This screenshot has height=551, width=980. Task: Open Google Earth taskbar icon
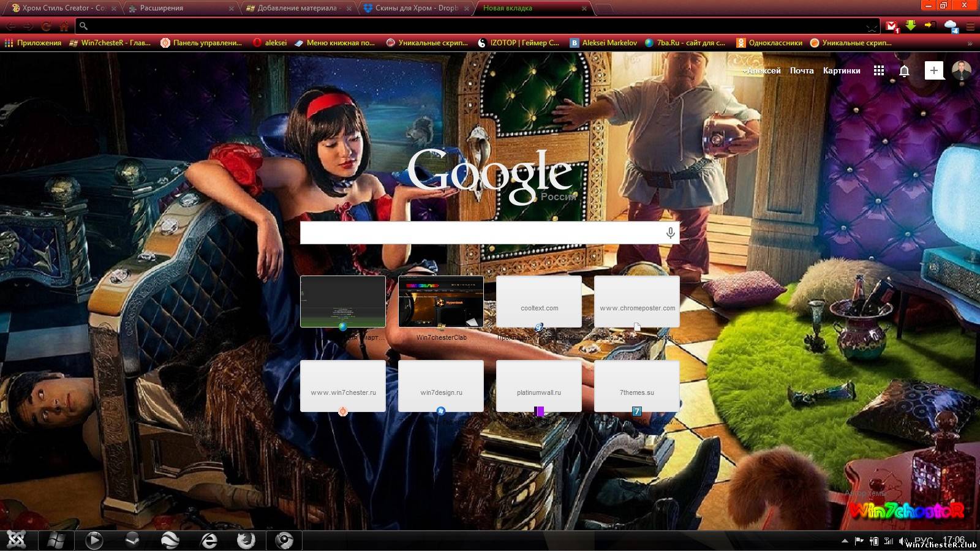(170, 540)
